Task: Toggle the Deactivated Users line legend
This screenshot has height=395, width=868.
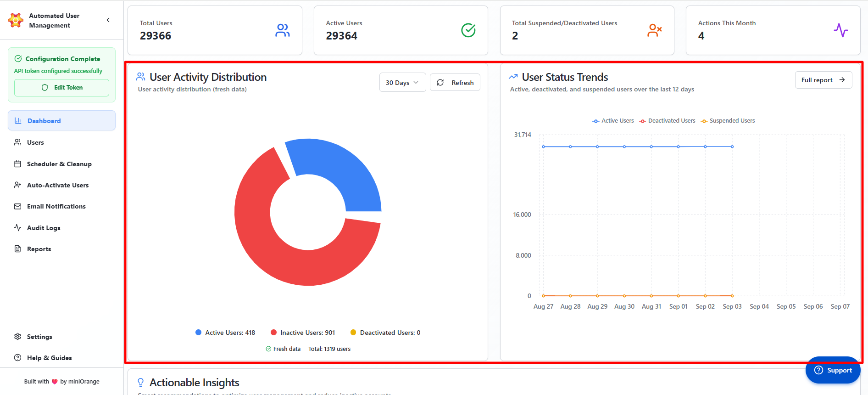Action: click(x=667, y=121)
